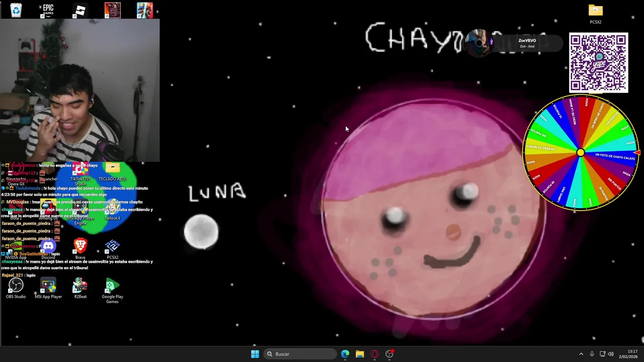Open the Windows Start menu
This screenshot has height=362, width=644.
[255, 354]
